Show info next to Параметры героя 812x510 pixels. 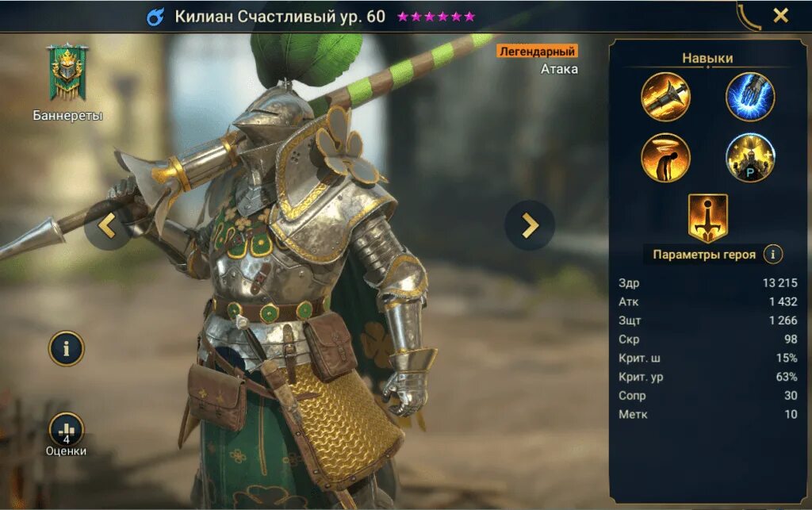[772, 255]
